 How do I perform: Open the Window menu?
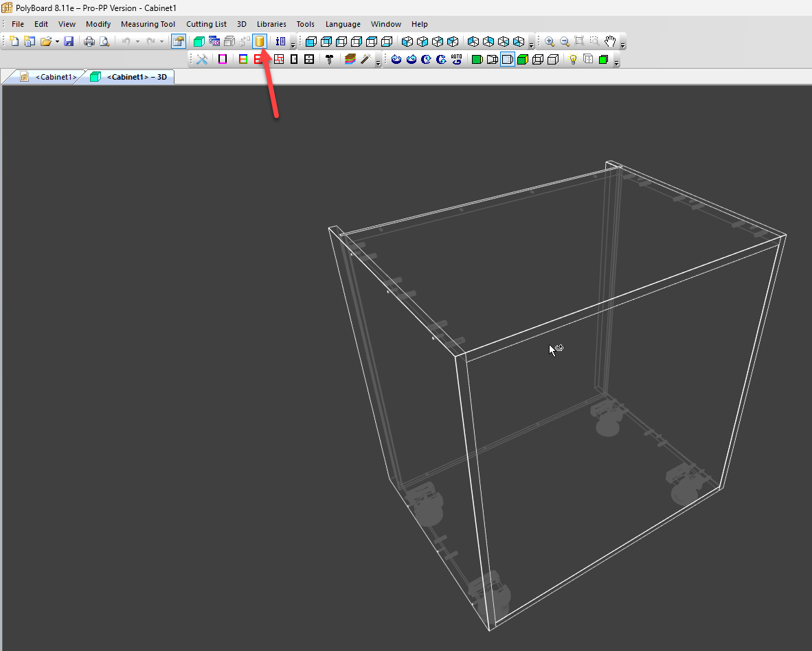[386, 24]
